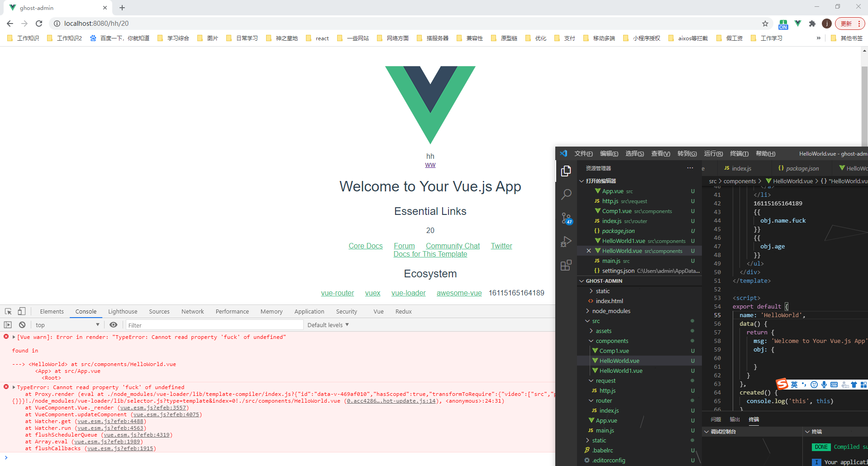Open VS Code Search view icon
This screenshot has width=868, height=466.
pos(566,195)
